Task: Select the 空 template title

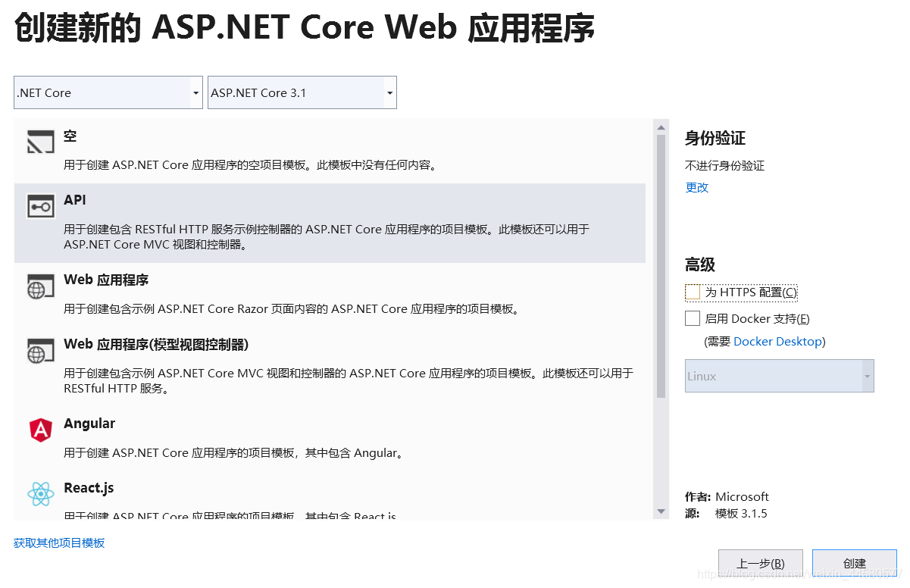Action: click(70, 136)
